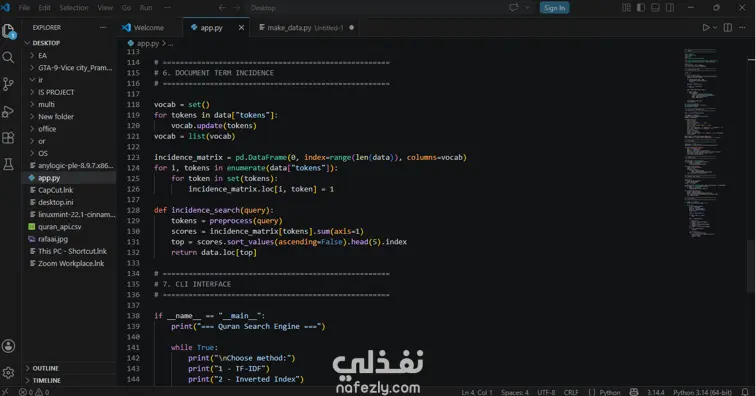
Task: Toggle primary side bar visibility
Action: tap(641, 8)
